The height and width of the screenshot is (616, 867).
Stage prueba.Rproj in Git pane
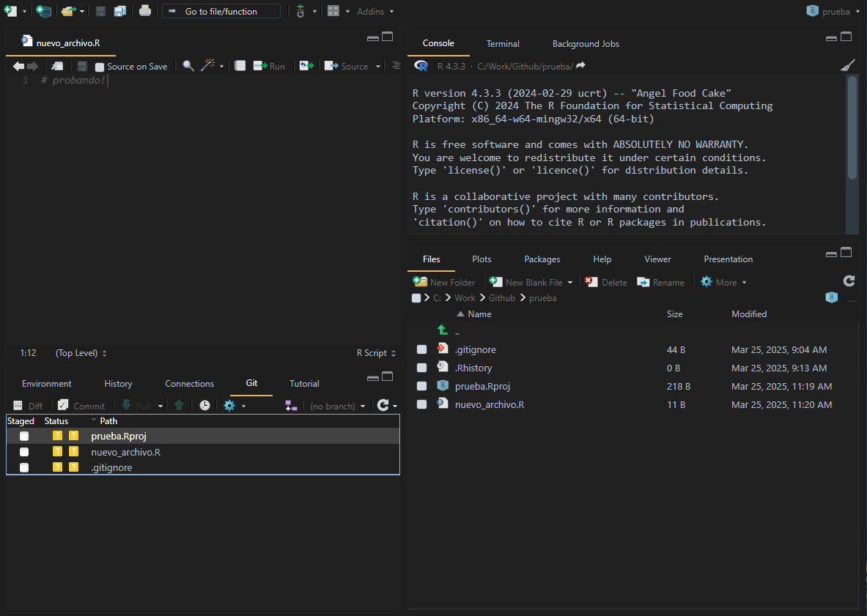[x=23, y=437]
